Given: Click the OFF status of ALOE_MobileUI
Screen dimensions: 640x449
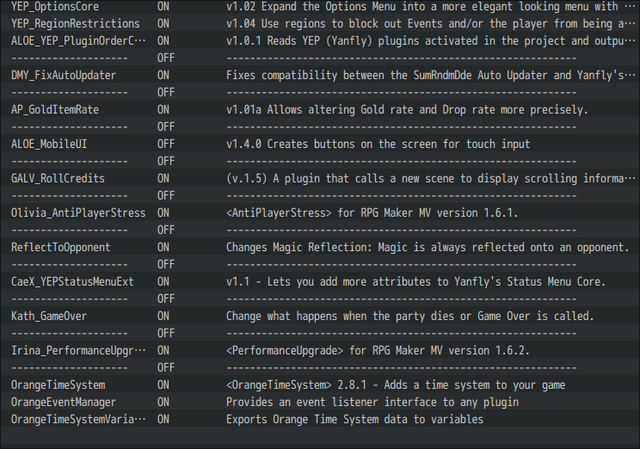Looking at the screenshot, I should [x=166, y=144].
